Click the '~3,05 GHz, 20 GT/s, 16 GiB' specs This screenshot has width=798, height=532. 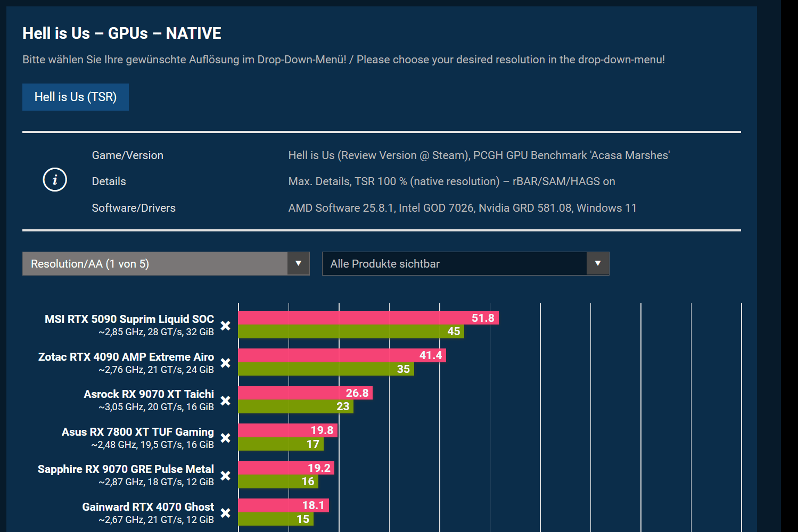click(157, 407)
